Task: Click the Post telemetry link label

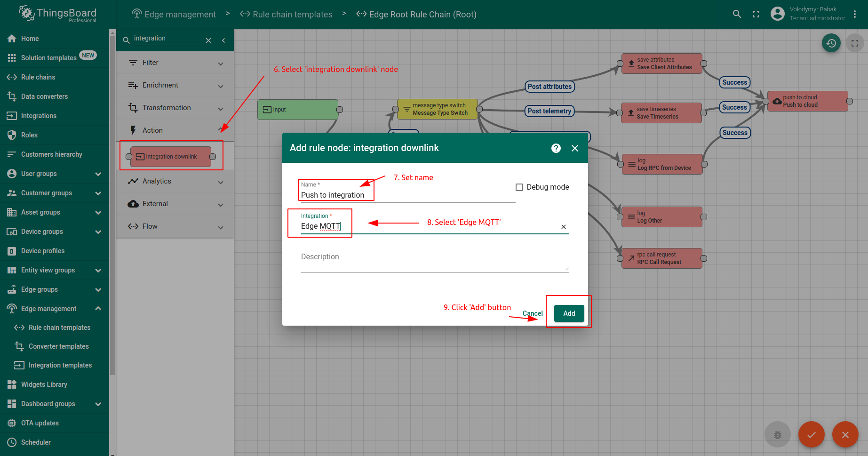Action: pyautogui.click(x=549, y=111)
